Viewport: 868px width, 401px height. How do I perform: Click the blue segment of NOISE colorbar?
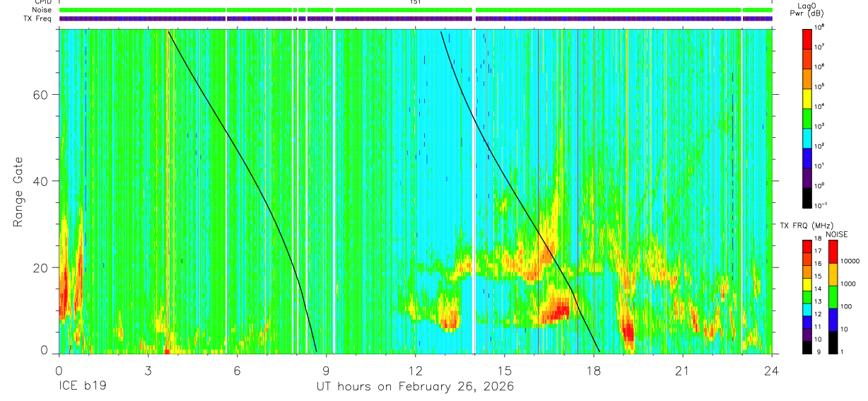click(832, 319)
